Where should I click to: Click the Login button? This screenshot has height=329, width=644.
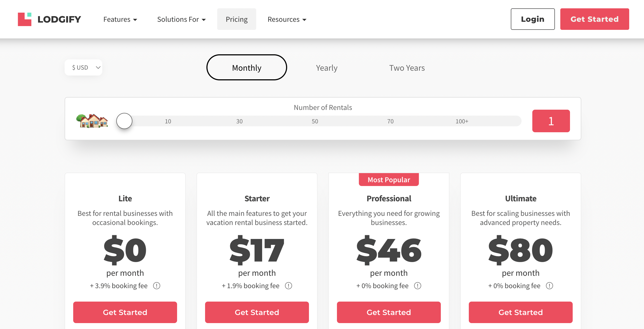point(532,19)
